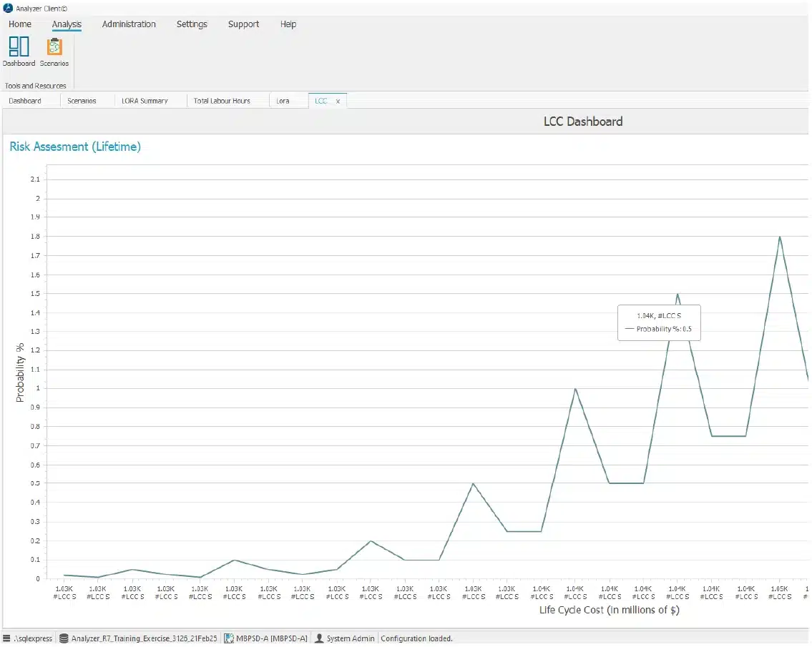Screen dimensions: 812x647
Task: Open the Help menu
Action: click(x=288, y=24)
